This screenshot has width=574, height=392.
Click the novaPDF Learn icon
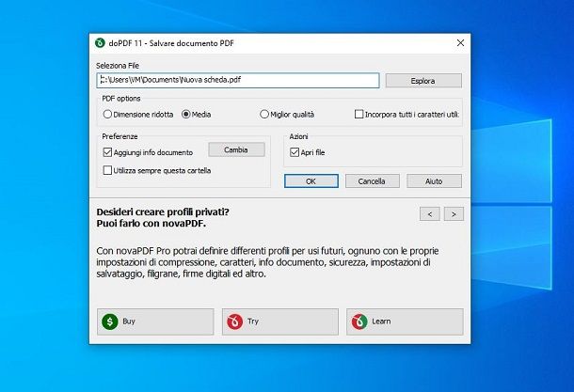coord(359,321)
